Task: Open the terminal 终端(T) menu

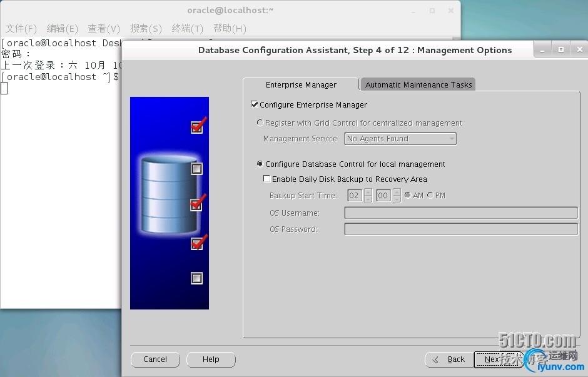Action: pyautogui.click(x=188, y=29)
